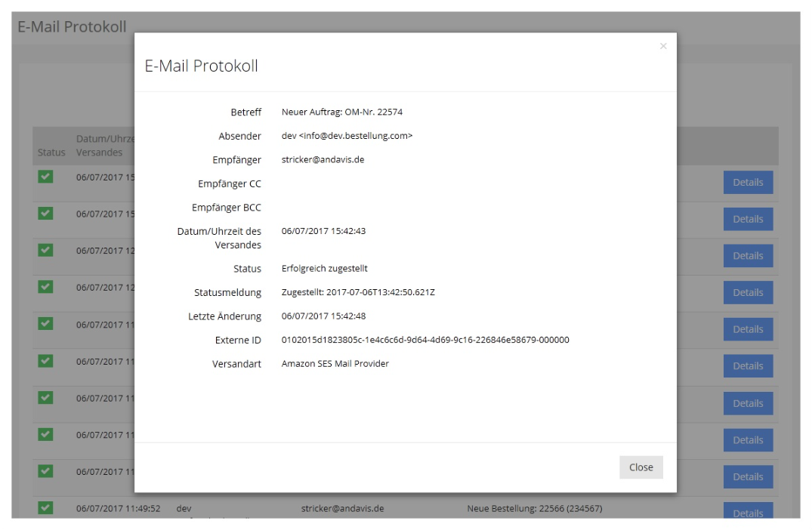The width and height of the screenshot is (812, 530).
Task: Click subject text Neuer Auftrag: OM-Nr. 22574
Action: point(341,112)
